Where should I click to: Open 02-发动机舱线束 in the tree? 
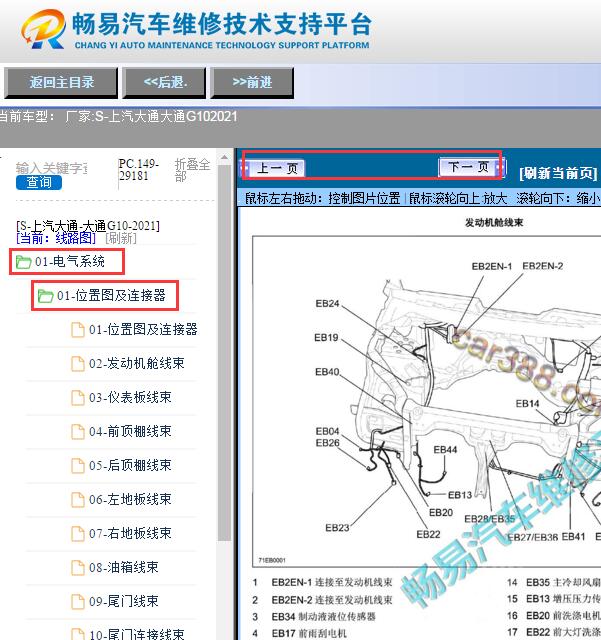coord(137,363)
